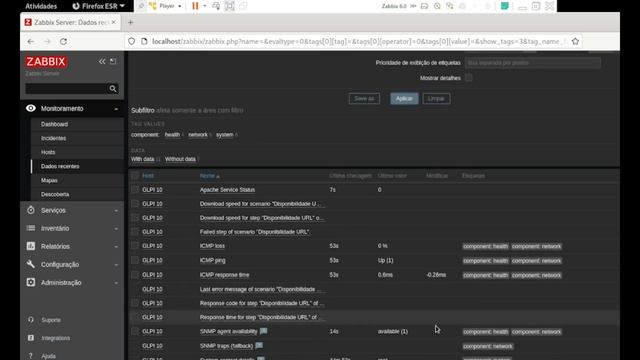Click the Serviços clock icon in sidebar
The width and height of the screenshot is (640, 360).
tap(31, 210)
